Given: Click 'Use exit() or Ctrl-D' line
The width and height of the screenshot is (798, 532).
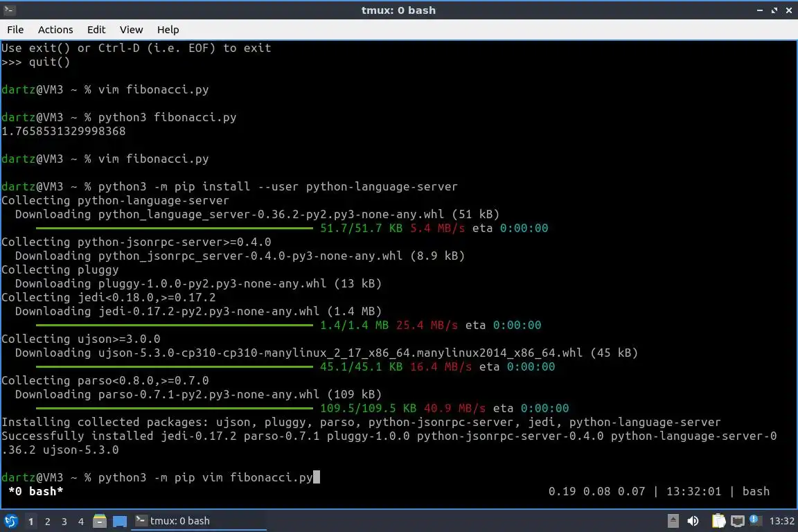Looking at the screenshot, I should pos(136,48).
